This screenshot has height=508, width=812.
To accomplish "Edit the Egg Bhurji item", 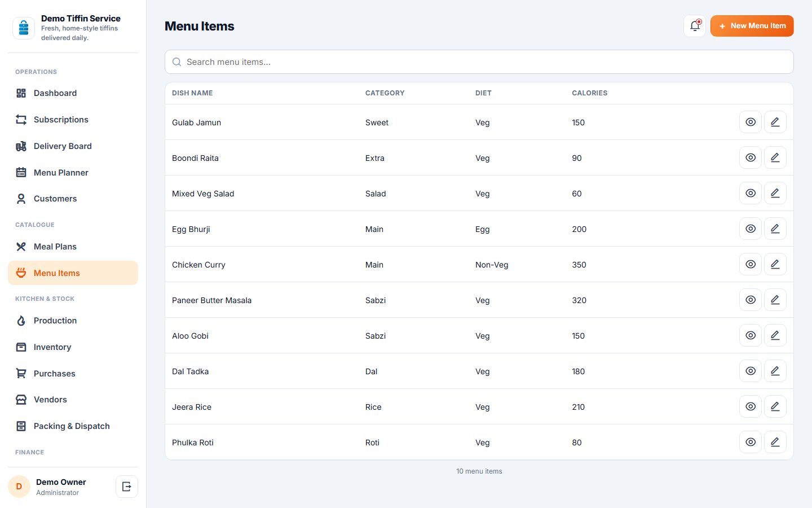I will coord(775,229).
